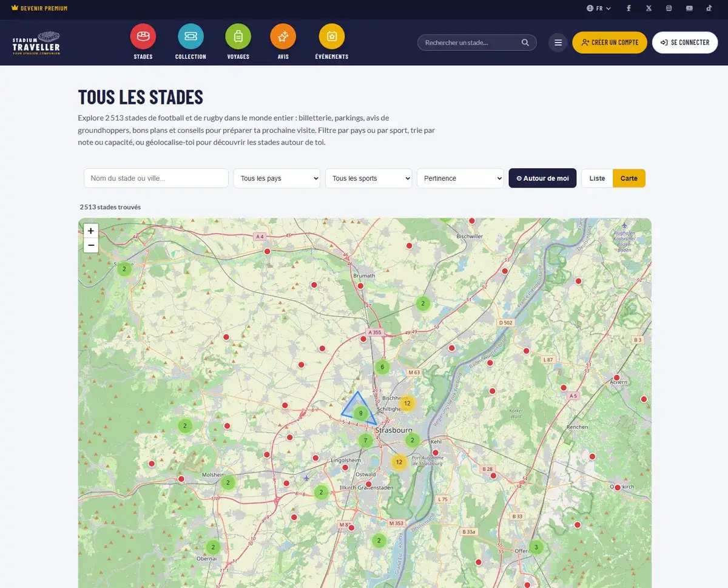Image resolution: width=728 pixels, height=588 pixels.
Task: Open the Événements calendar icon
Action: tap(332, 37)
